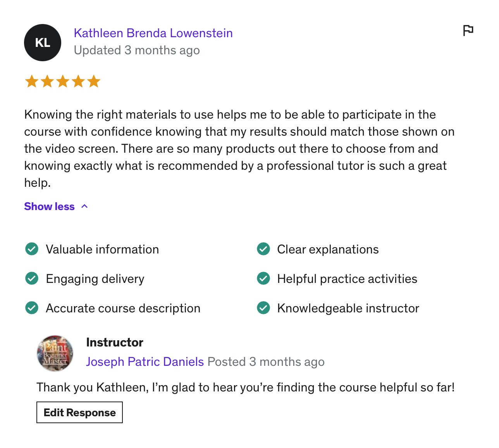Viewport: 499px width, 448px height.
Task: Open Kathleen Brenda Lowenstein's profile
Action: click(x=153, y=33)
